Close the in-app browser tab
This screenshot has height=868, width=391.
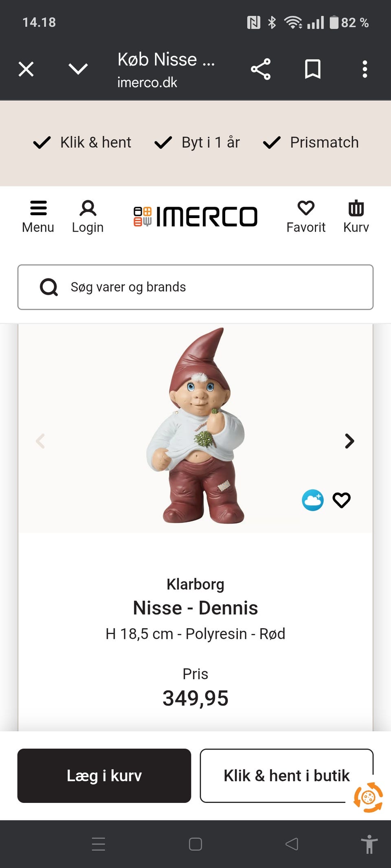(x=26, y=69)
